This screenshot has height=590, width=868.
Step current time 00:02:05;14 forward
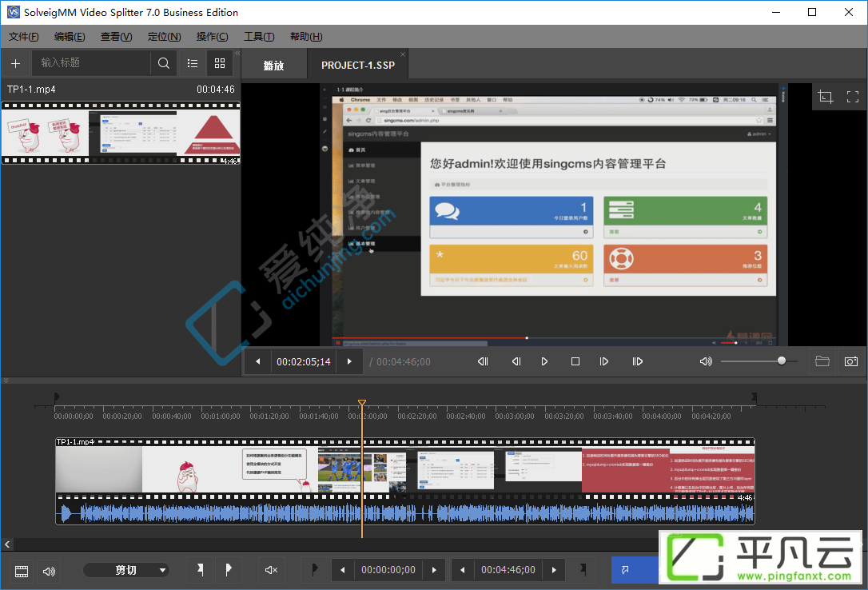coord(349,361)
